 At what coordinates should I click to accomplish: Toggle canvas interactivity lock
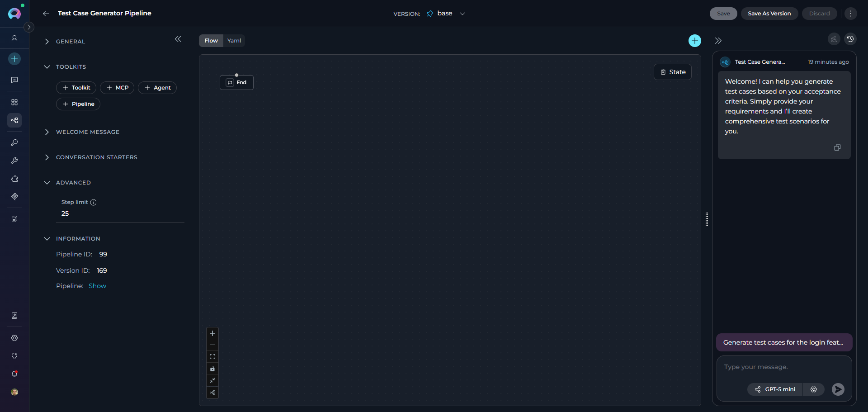point(212,369)
